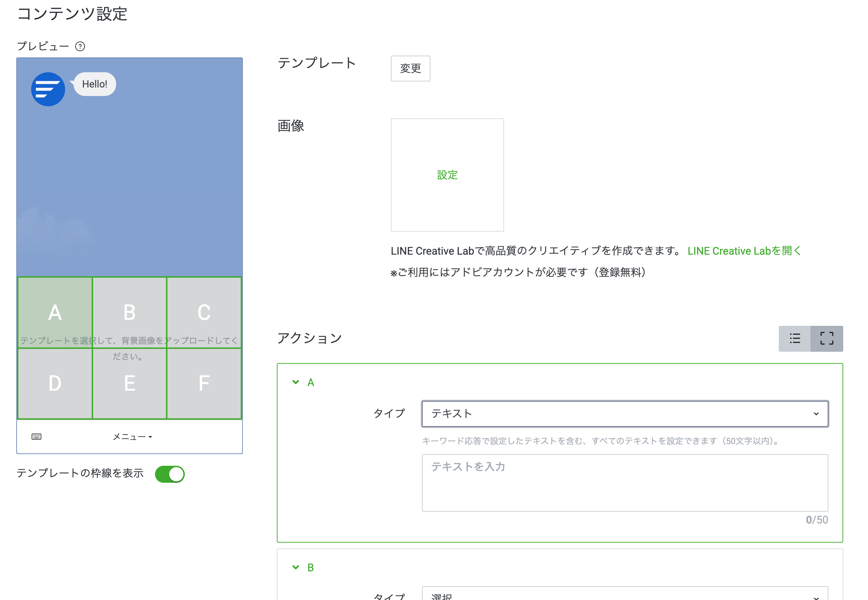This screenshot has width=868, height=600.
Task: Select template area D in the preview
Action: (x=55, y=383)
